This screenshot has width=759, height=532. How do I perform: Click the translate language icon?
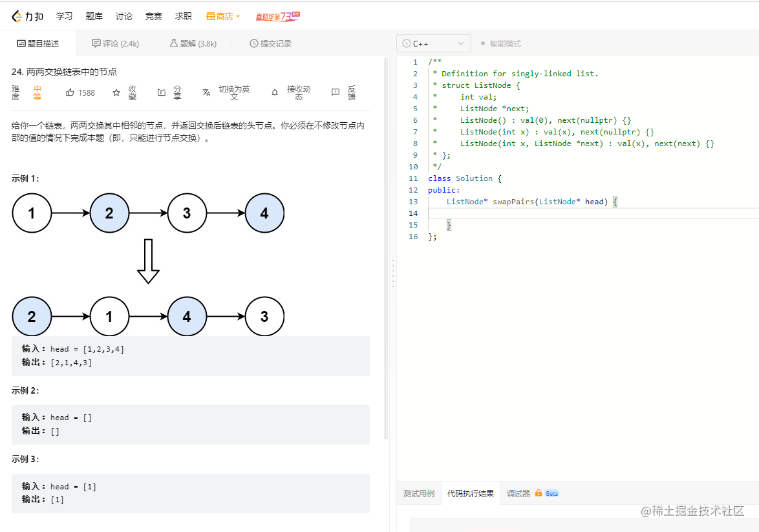pyautogui.click(x=207, y=92)
